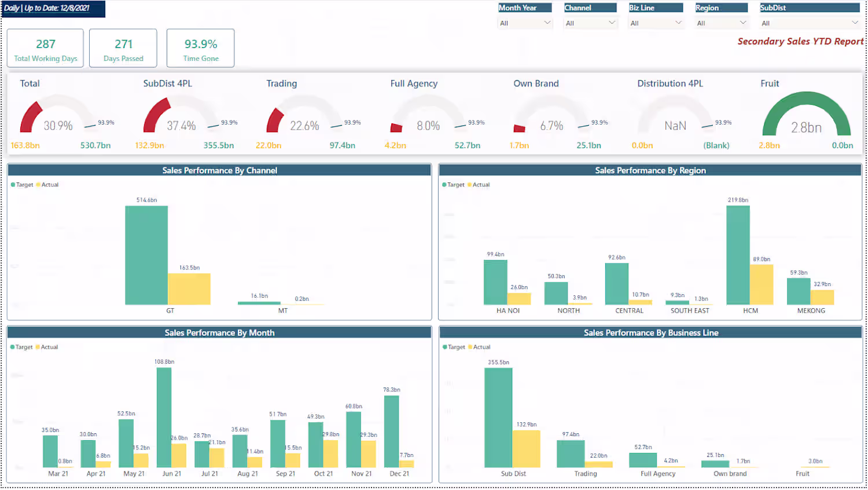The width and height of the screenshot is (868, 490).
Task: Click the Own Brand gauge 6.7%
Action: click(x=551, y=116)
